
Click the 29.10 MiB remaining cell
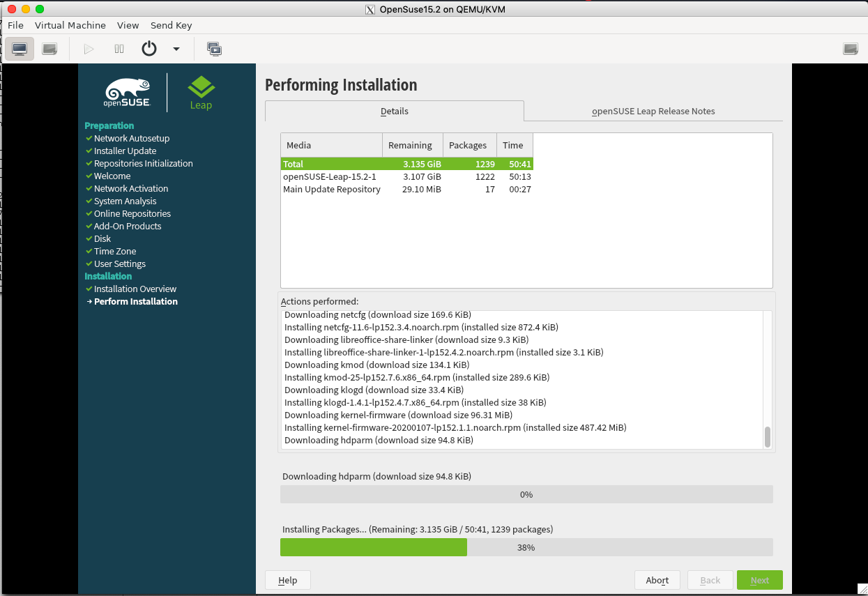(x=422, y=189)
